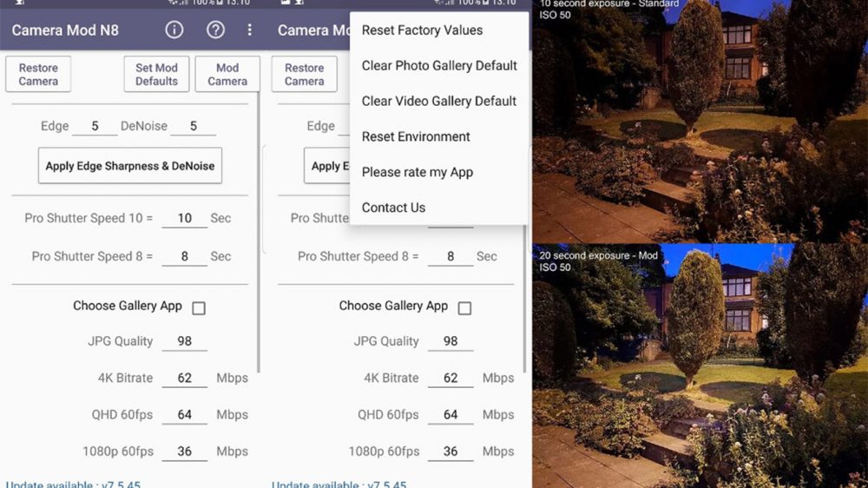Click the Edge value field in left panel

pyautogui.click(x=95, y=127)
